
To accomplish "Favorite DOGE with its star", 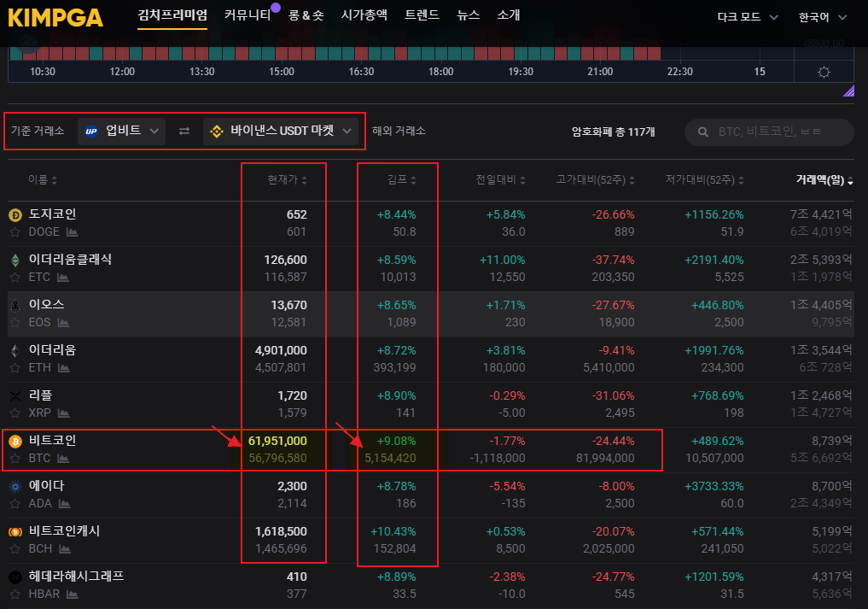I will [x=15, y=232].
